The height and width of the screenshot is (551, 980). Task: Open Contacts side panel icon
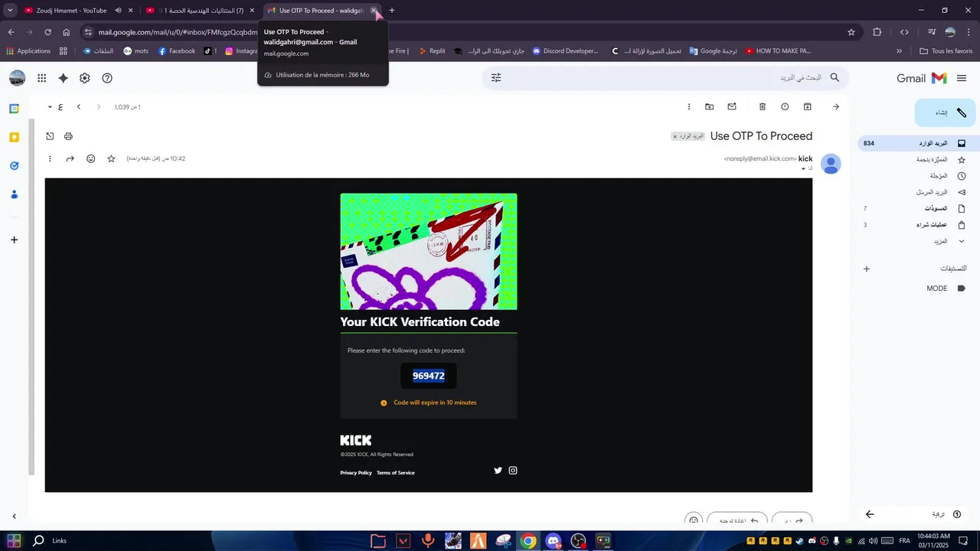pyautogui.click(x=14, y=194)
